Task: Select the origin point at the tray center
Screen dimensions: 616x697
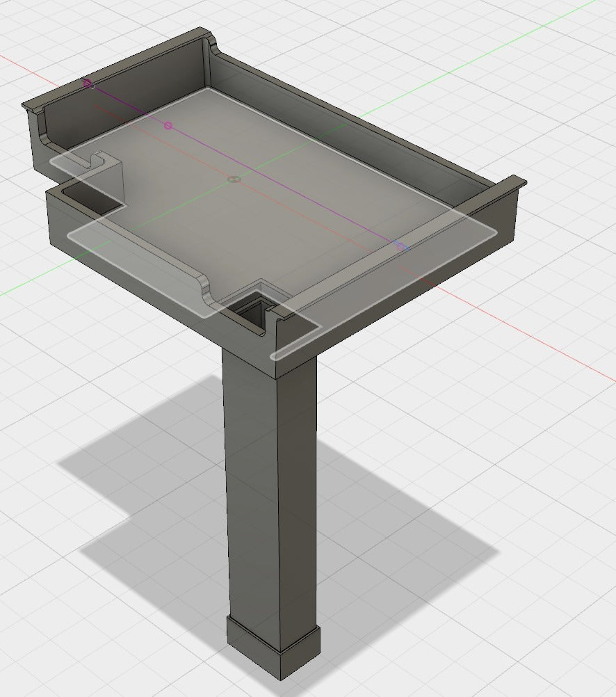Action: point(234,179)
